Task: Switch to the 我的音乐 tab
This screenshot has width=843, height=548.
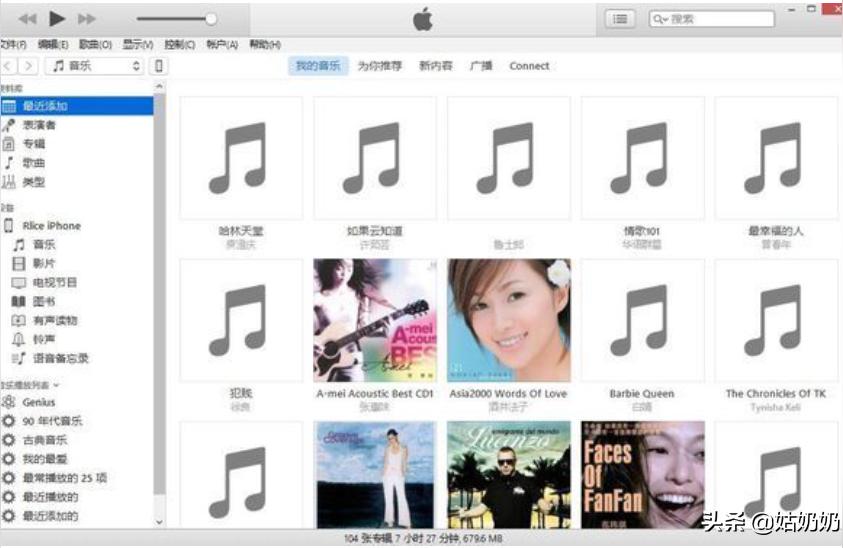Action: [x=318, y=66]
